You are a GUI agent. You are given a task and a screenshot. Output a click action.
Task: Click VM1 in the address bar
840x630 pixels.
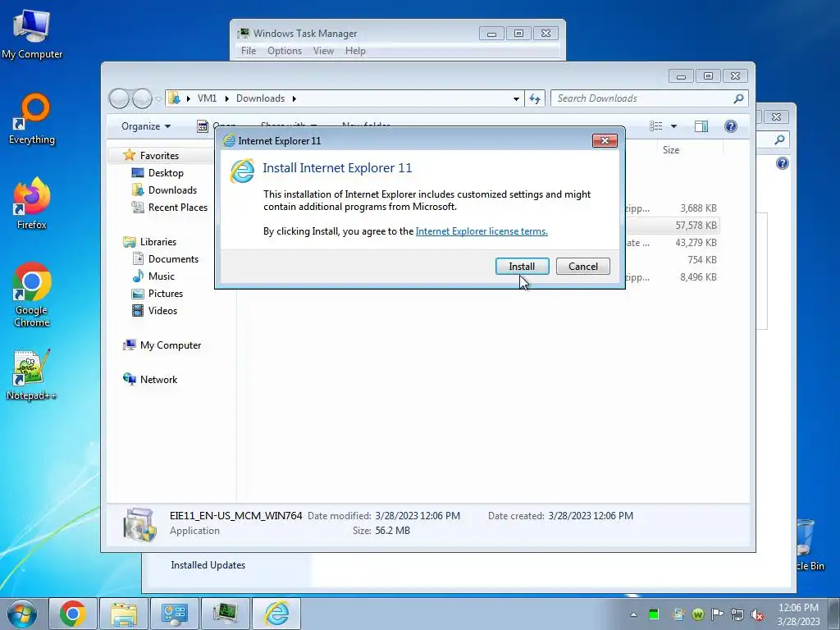coord(207,98)
